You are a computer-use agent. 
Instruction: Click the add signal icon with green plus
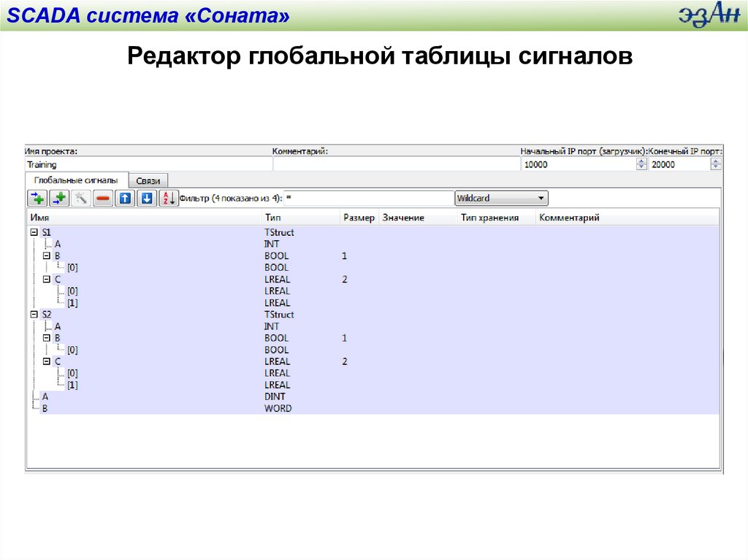(37, 198)
